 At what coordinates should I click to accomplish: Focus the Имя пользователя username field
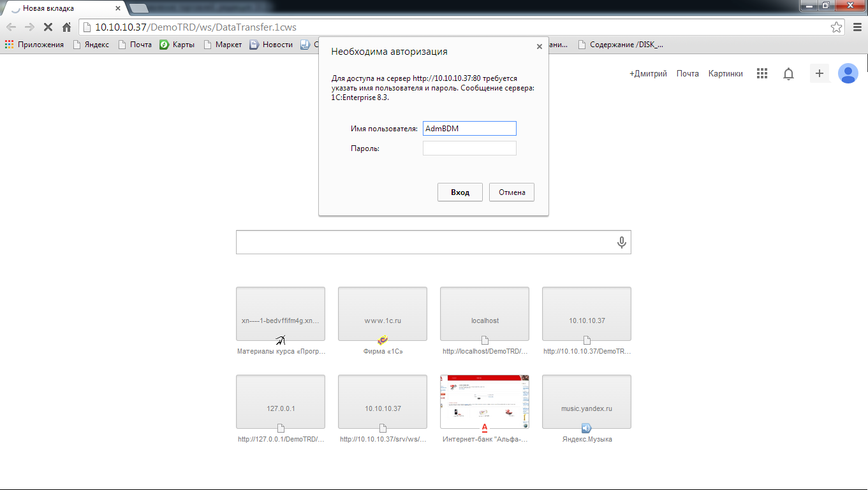pos(469,129)
